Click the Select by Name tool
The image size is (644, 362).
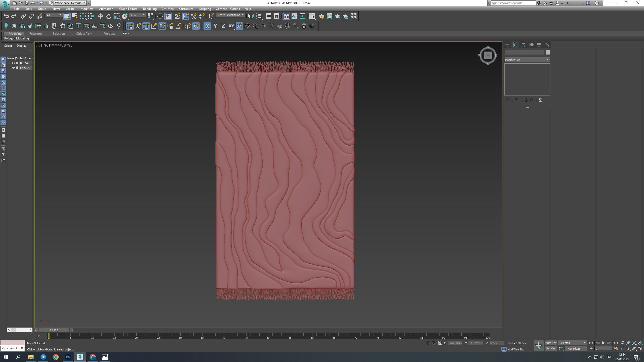coord(75,16)
